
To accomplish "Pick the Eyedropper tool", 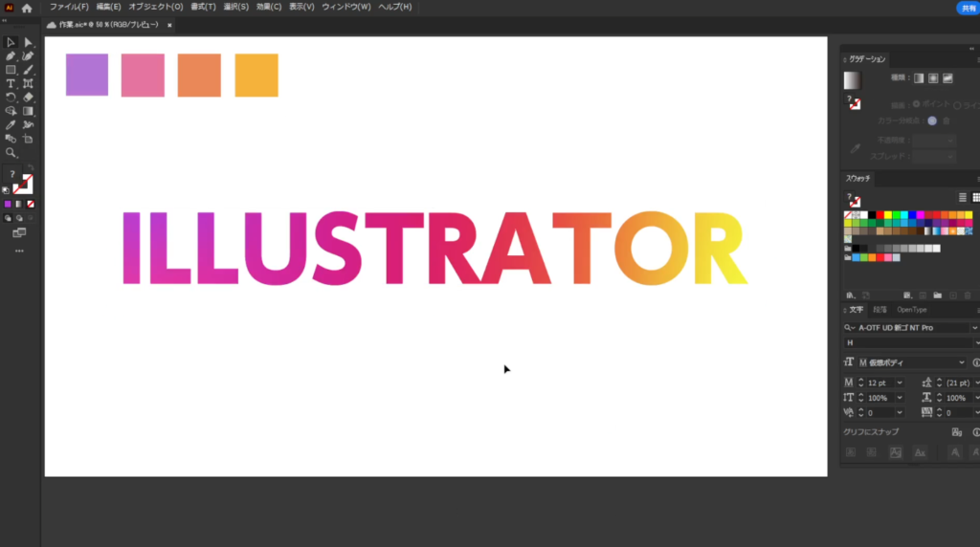I will click(11, 125).
